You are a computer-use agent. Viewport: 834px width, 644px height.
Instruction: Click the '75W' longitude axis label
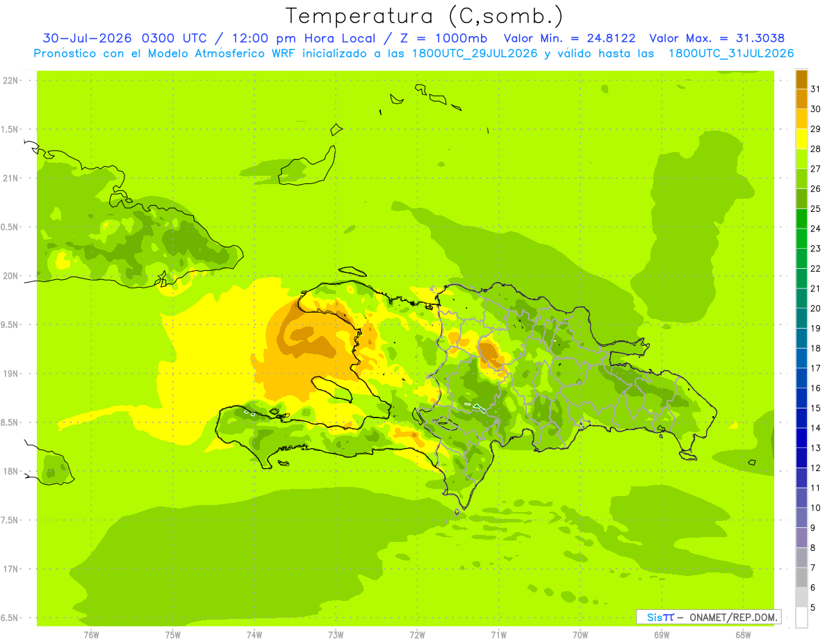pos(173,635)
